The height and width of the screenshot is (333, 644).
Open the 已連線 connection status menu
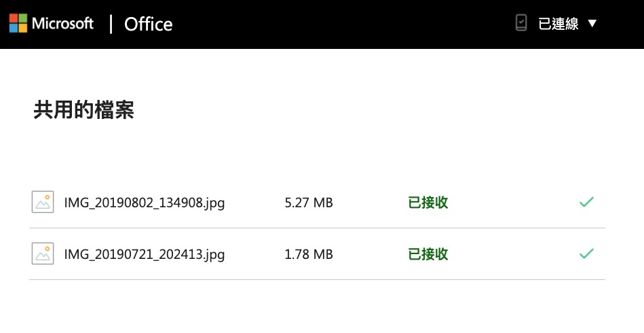click(558, 24)
